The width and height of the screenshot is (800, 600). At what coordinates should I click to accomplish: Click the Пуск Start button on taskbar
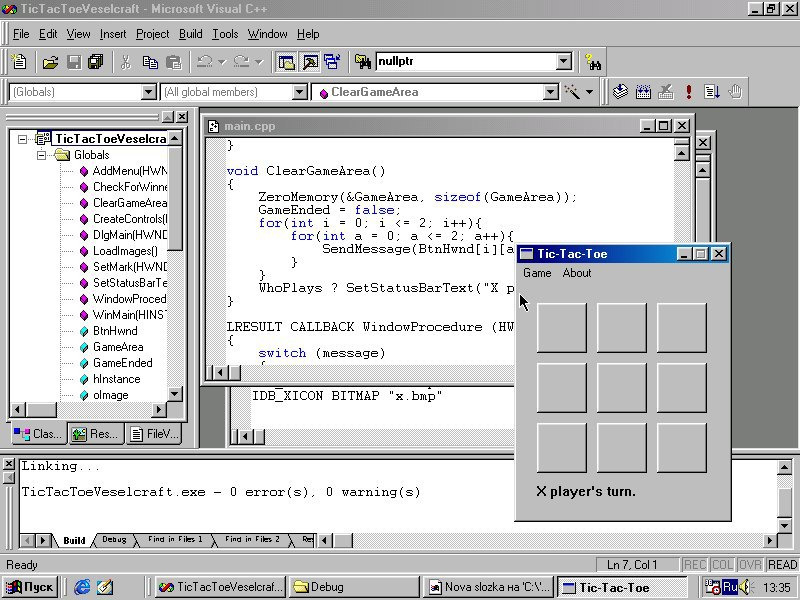(31, 587)
